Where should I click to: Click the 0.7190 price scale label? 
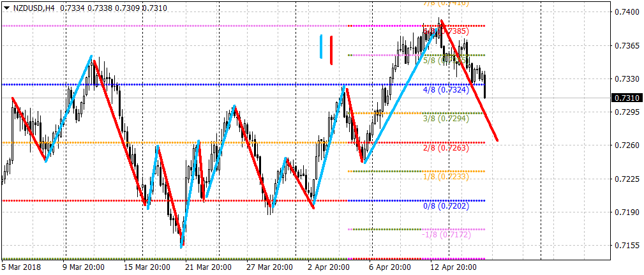point(627,212)
